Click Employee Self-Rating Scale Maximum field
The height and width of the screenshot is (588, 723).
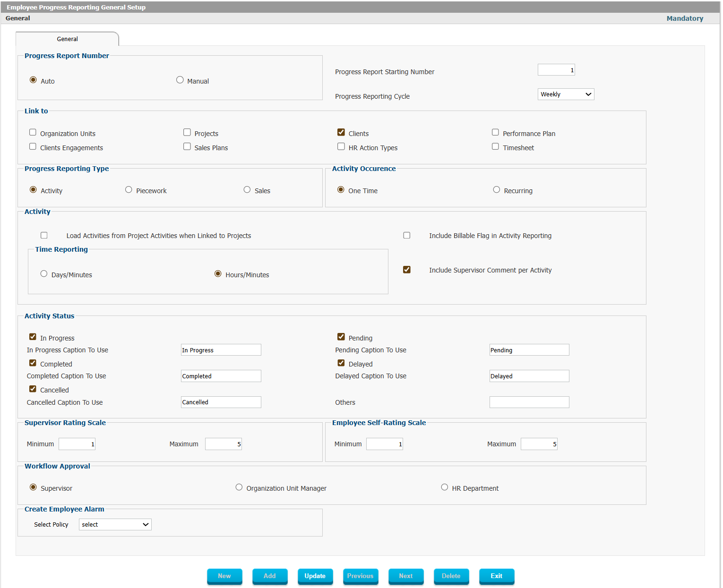[x=539, y=444]
